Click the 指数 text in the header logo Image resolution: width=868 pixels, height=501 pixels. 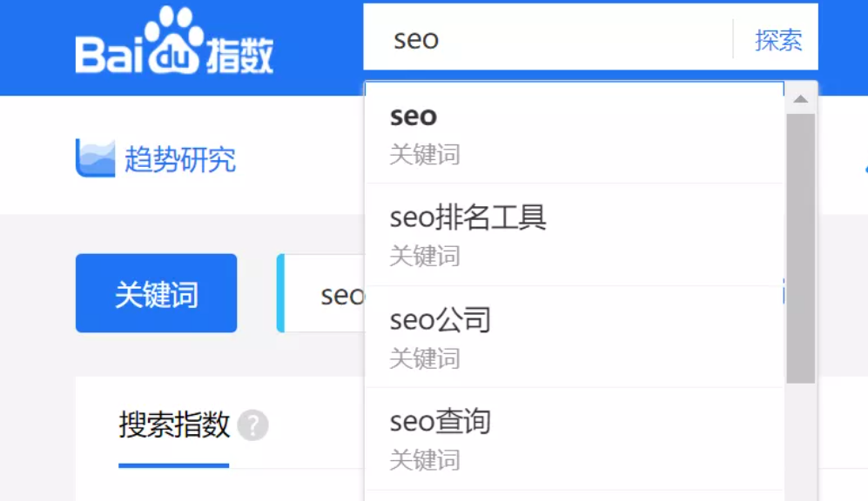(240, 54)
